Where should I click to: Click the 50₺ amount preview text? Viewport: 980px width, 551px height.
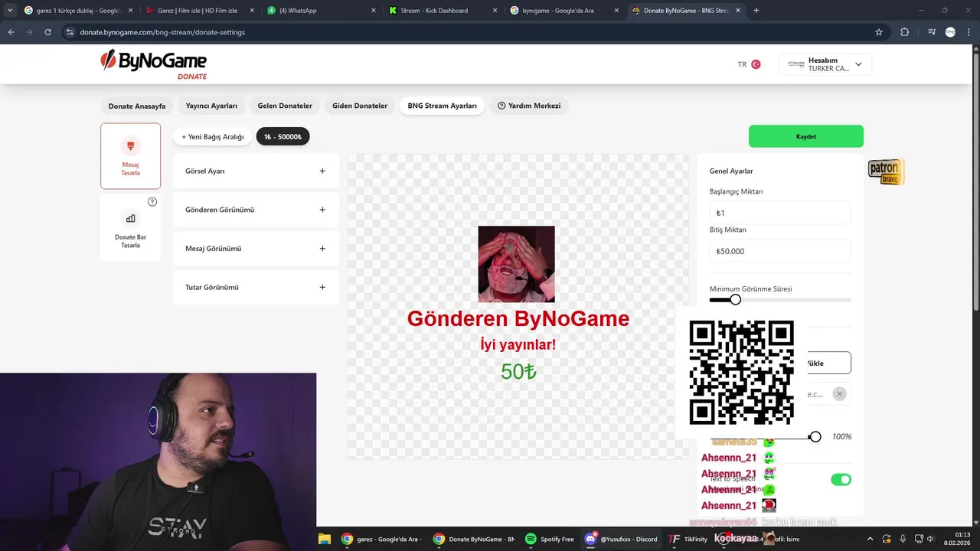(518, 372)
